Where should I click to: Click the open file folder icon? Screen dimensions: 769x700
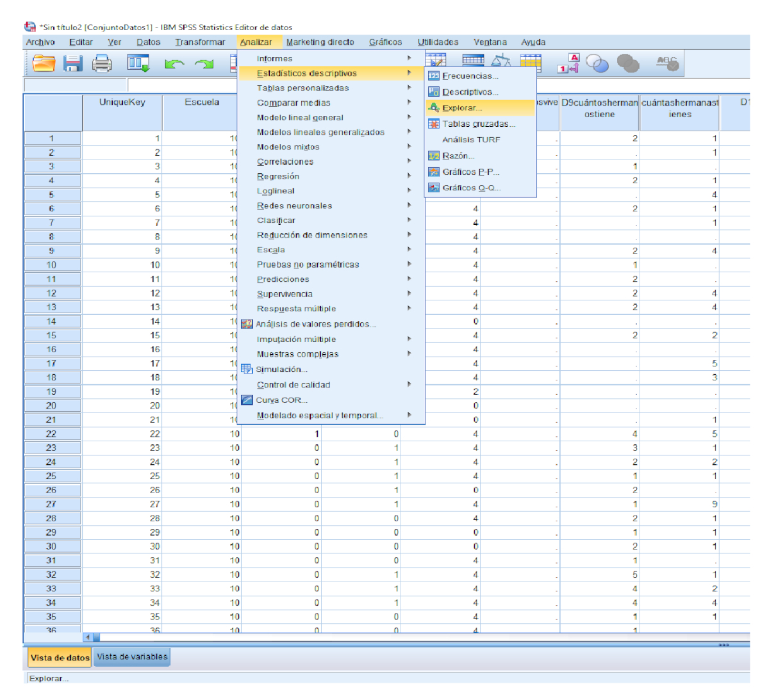coord(44,63)
